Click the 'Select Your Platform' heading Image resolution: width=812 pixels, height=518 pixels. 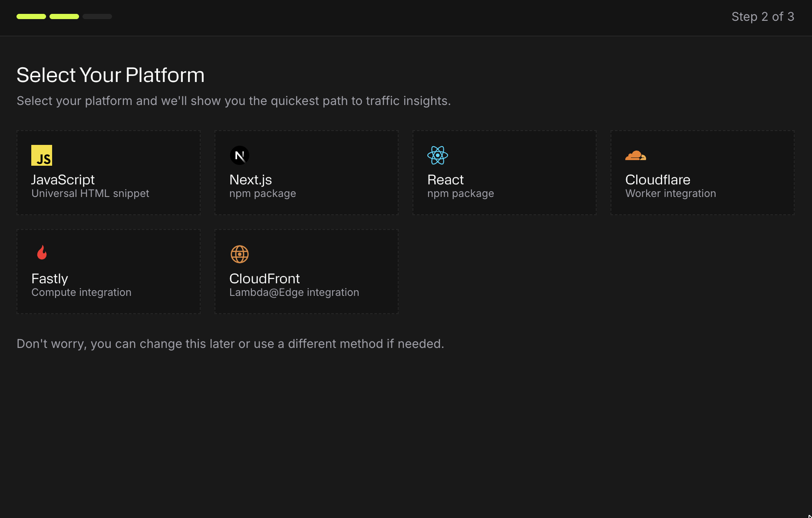coord(110,75)
